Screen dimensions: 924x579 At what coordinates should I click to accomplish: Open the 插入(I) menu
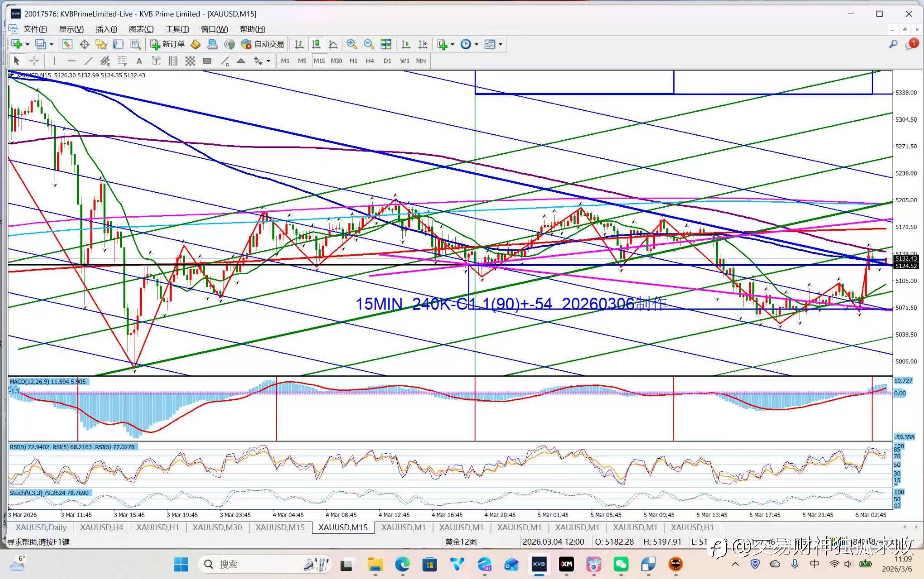[x=106, y=29]
